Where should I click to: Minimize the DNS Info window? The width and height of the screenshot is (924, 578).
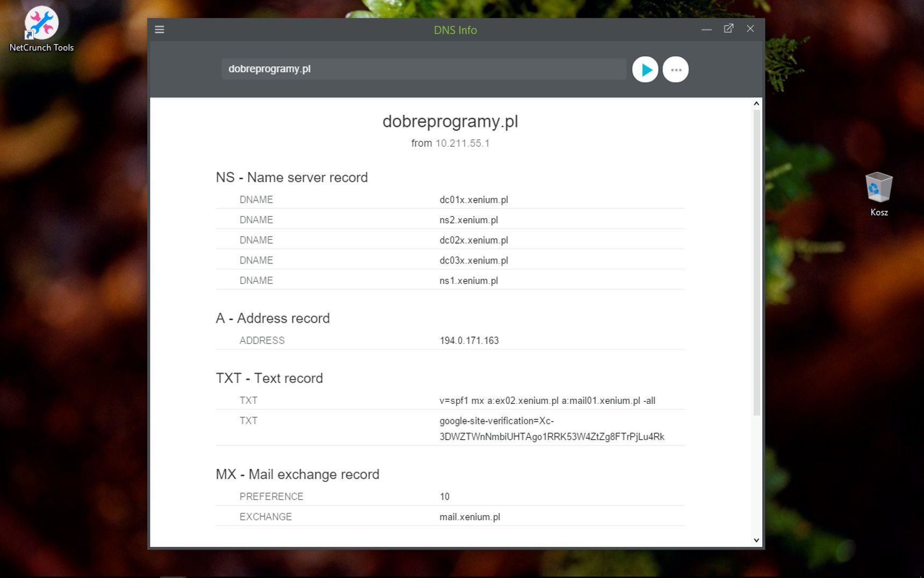[706, 30]
